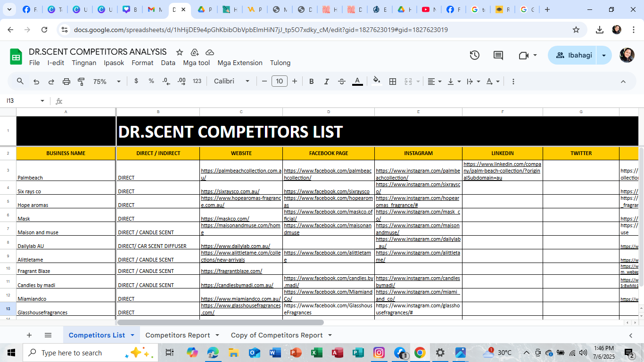644x362 pixels.
Task: Open the Name box dropdown arrow
Action: pyautogui.click(x=42, y=101)
